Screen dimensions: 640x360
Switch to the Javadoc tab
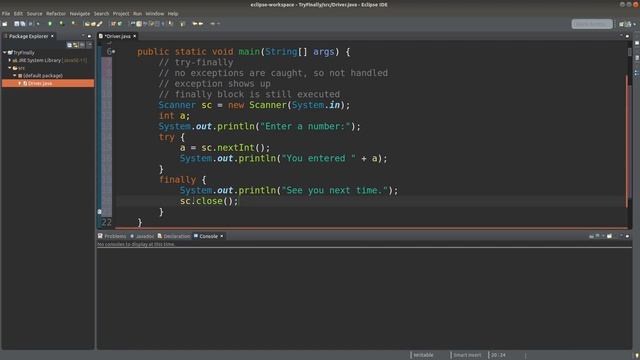pyautogui.click(x=142, y=236)
